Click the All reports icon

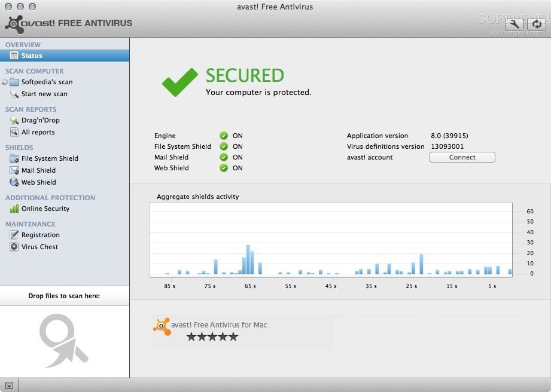click(x=14, y=132)
